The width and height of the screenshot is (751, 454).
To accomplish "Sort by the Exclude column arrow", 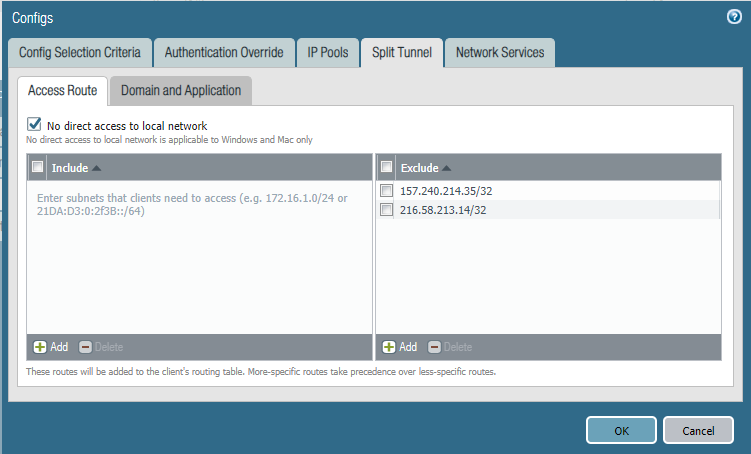I will point(447,168).
